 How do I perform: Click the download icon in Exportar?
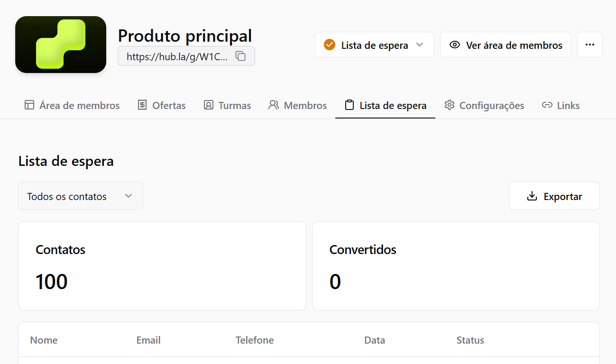[532, 196]
